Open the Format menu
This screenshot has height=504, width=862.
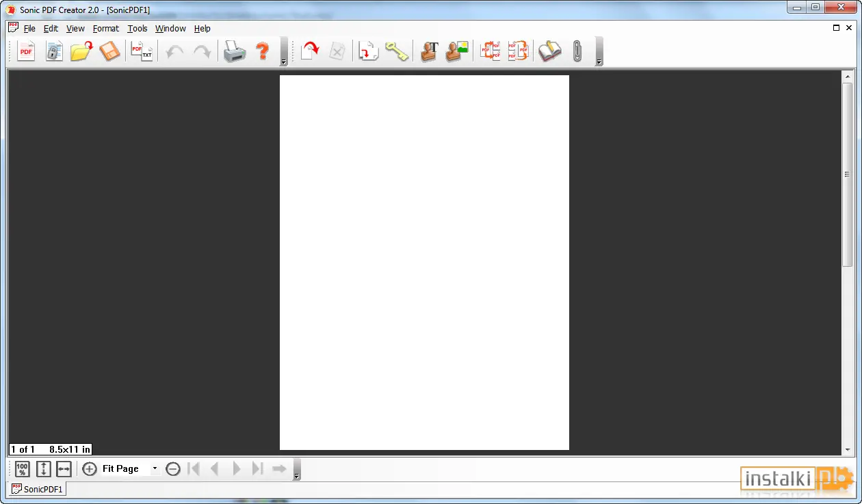coord(106,29)
